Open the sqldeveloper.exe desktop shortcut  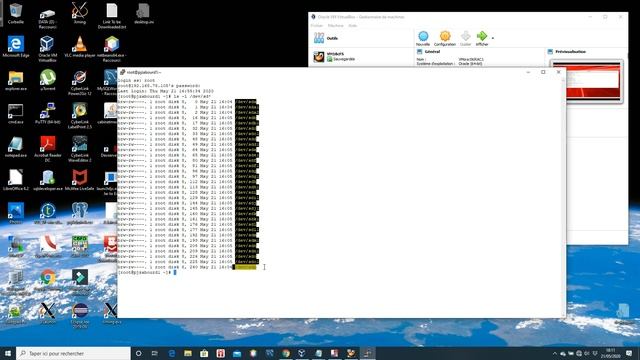point(48,180)
